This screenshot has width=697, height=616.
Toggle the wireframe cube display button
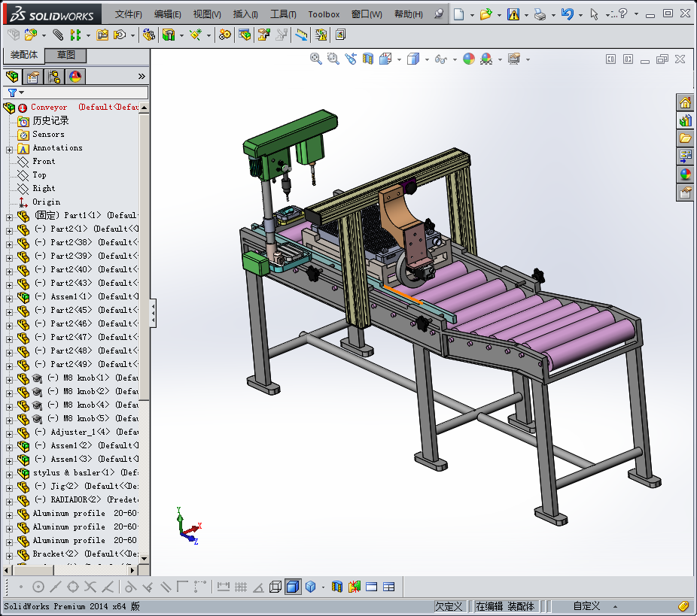pyautogui.click(x=275, y=587)
